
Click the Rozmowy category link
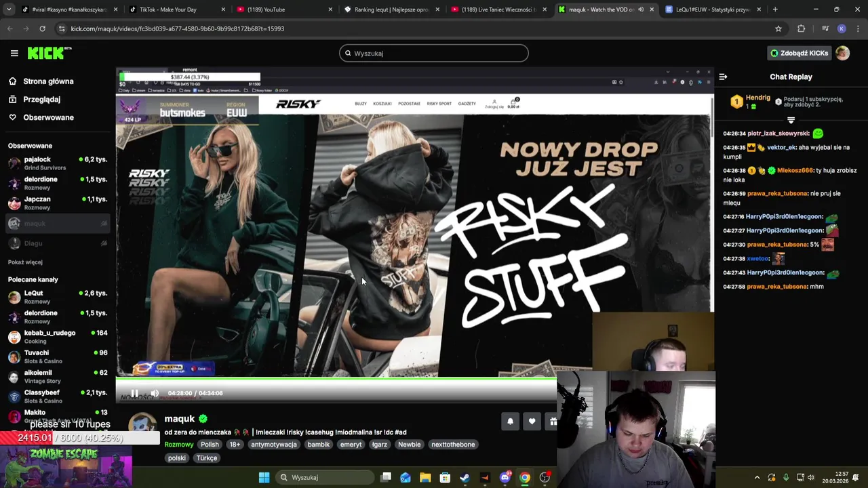[179, 445]
